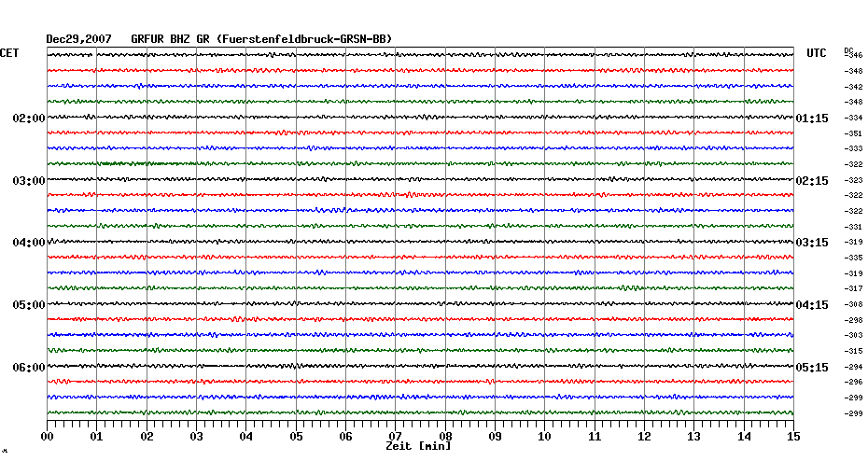Select the 06:00 CET time label

pyautogui.click(x=29, y=368)
